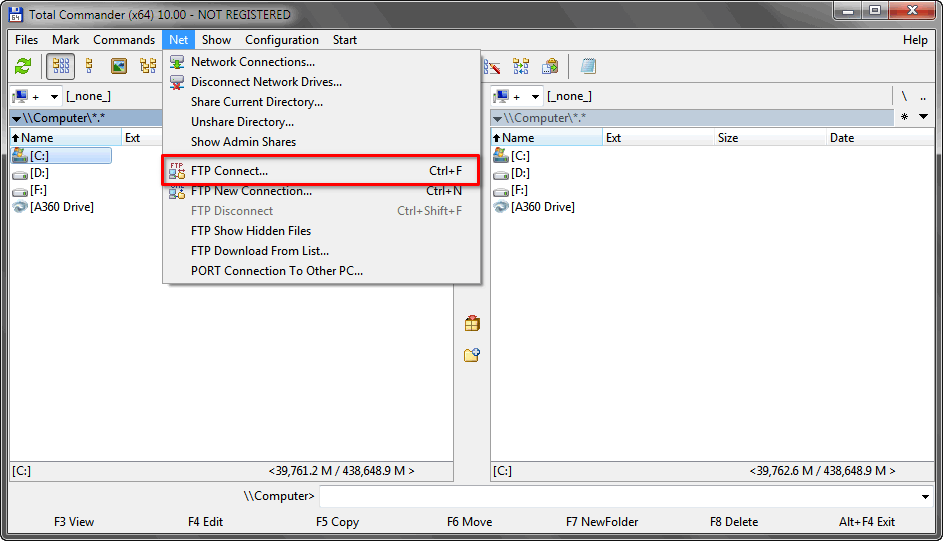Select PORT Connection To Other PC
Screen dimensions: 943x541
coord(322,270)
